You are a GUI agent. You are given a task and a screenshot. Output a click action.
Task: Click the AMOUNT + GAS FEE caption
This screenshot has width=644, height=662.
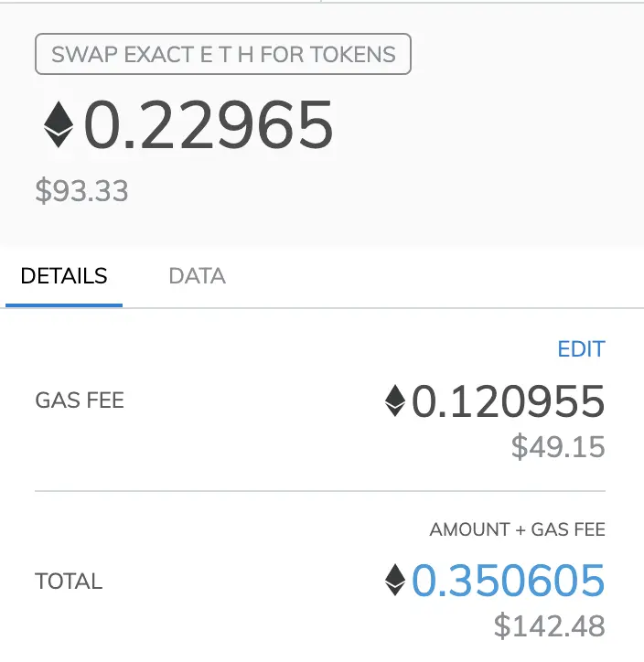[518, 529]
